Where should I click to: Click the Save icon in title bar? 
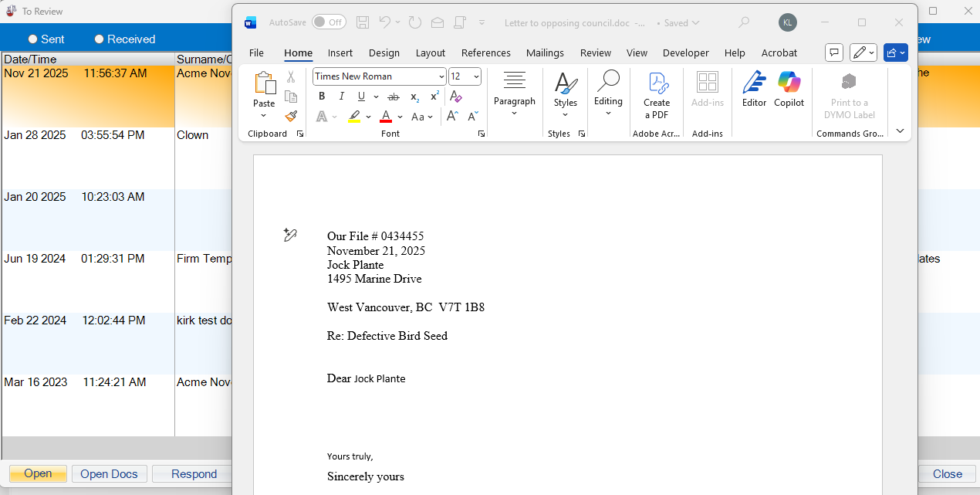363,22
